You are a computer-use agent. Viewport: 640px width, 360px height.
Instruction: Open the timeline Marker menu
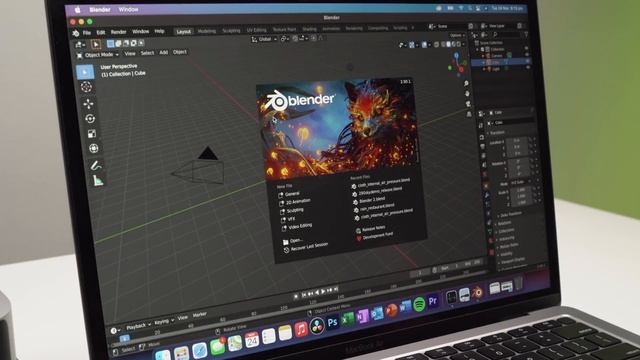(200, 315)
